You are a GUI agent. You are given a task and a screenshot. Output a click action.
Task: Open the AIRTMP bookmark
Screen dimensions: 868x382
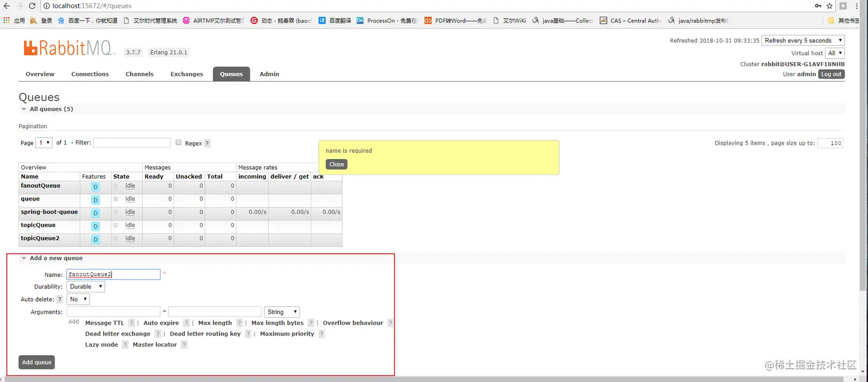coord(214,20)
